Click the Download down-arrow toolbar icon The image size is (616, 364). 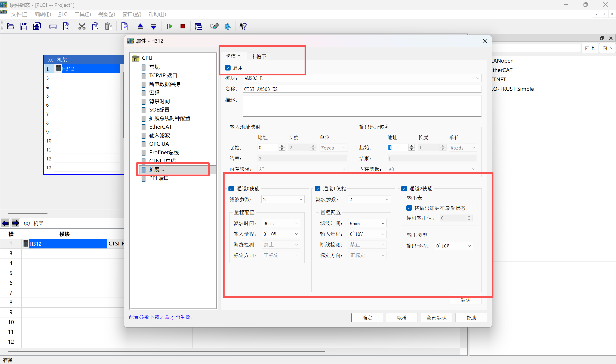tap(153, 26)
